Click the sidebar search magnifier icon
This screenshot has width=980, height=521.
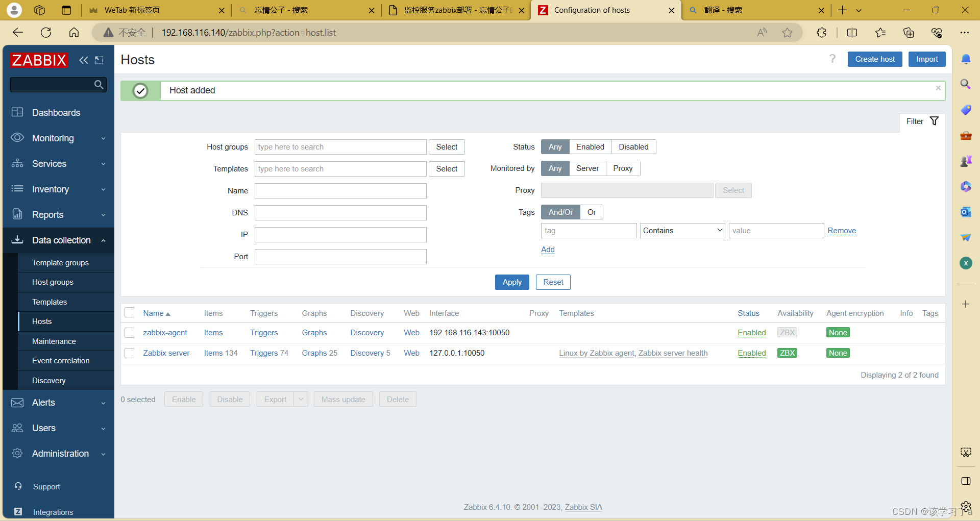(x=99, y=84)
